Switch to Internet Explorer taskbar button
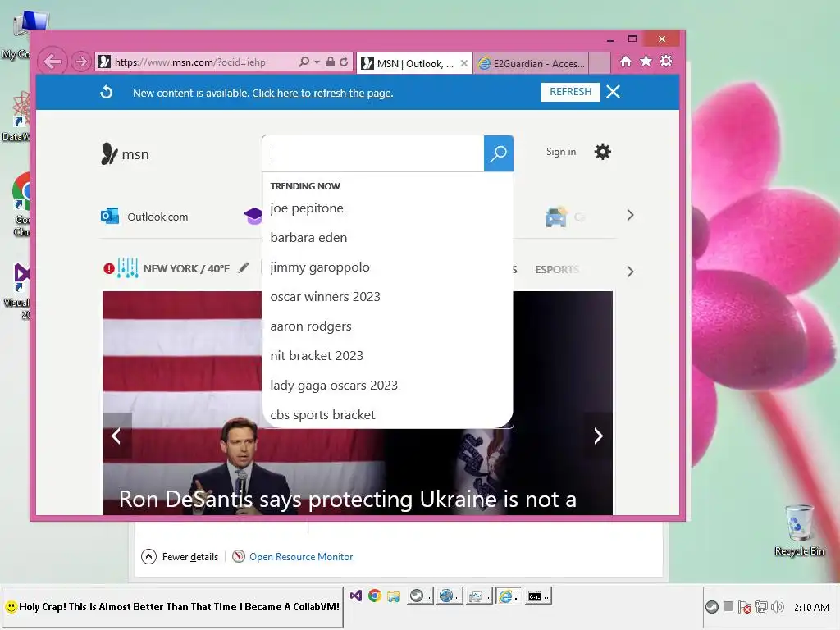The width and height of the screenshot is (840, 630). tap(507, 596)
